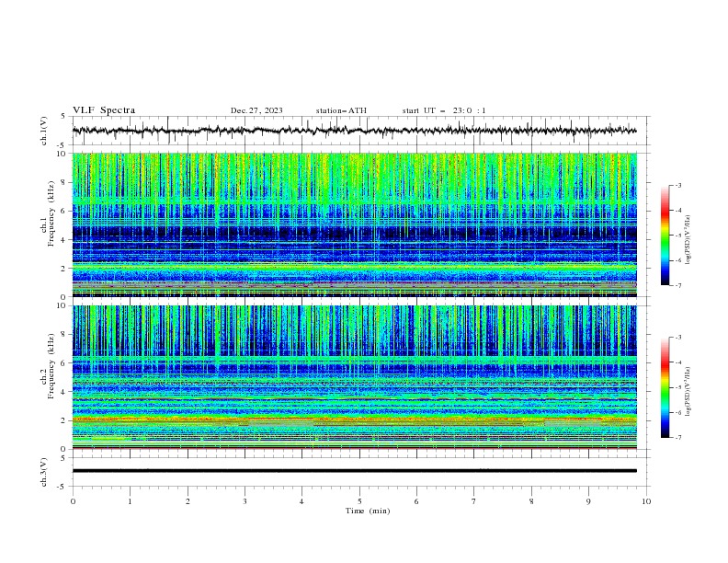
Task: Click the ch.2 "Frequency (kHz)" axis label
Action: pyautogui.click(x=51, y=366)
